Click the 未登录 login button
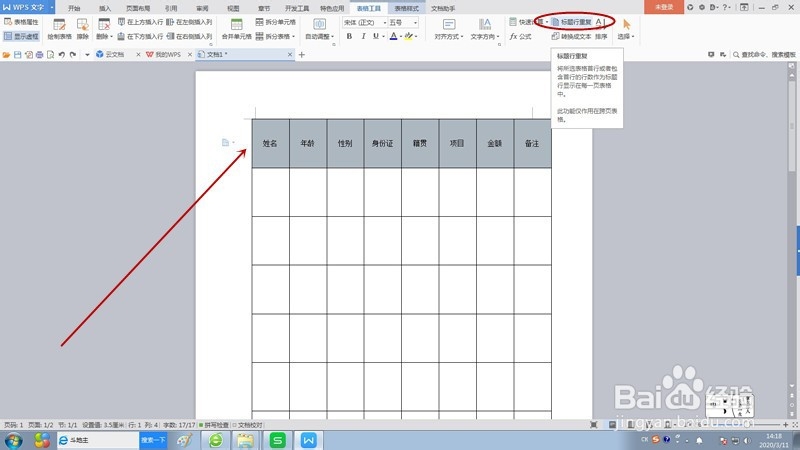The width and height of the screenshot is (800, 450). pyautogui.click(x=664, y=7)
